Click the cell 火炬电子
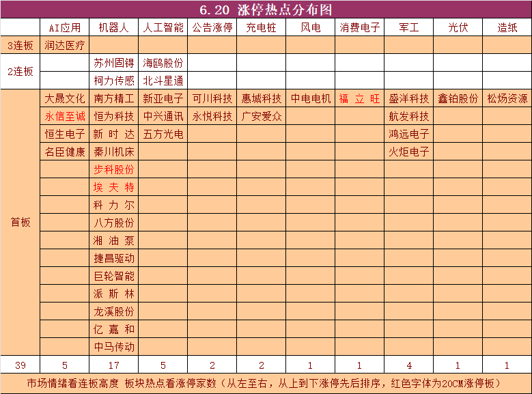 pyautogui.click(x=409, y=152)
